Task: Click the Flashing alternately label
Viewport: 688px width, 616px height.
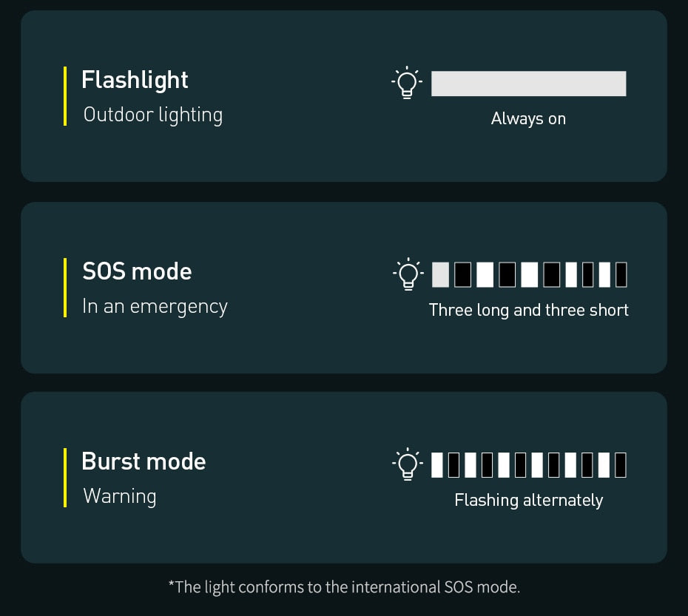Action: tap(528, 501)
